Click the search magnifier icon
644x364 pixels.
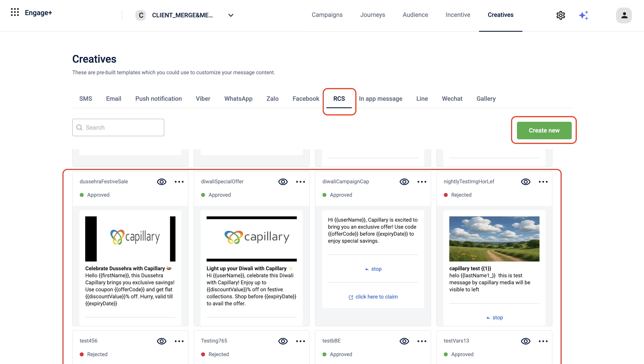tap(79, 127)
